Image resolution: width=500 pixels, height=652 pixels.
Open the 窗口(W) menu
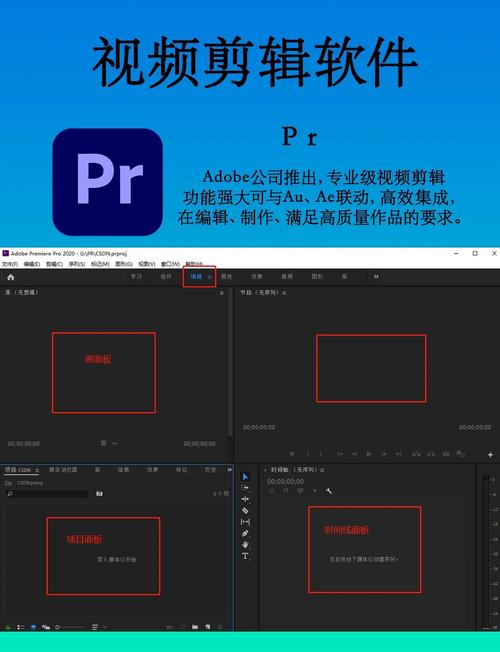[171, 264]
